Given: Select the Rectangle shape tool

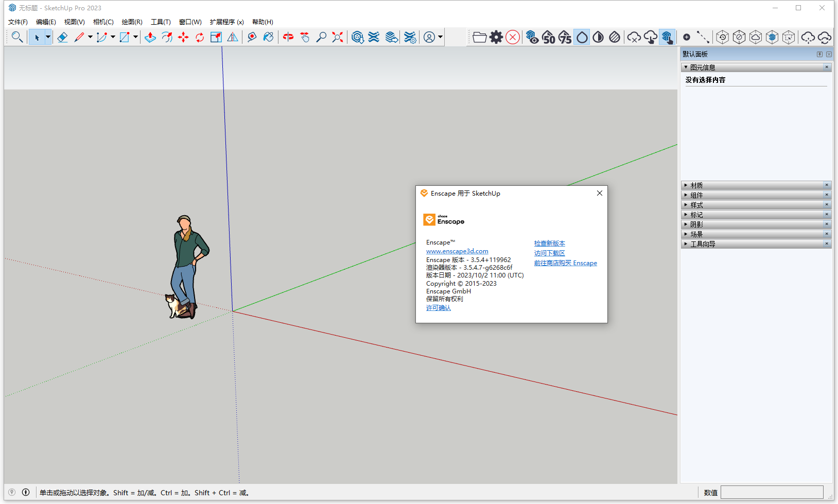Looking at the screenshot, I should coord(125,37).
